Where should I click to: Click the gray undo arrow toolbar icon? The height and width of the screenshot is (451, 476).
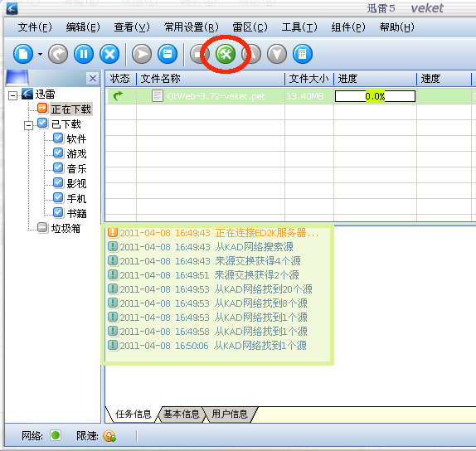(x=58, y=55)
